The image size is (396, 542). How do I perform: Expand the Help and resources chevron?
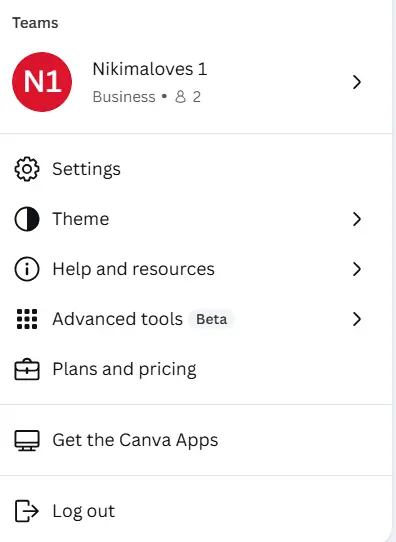357,269
